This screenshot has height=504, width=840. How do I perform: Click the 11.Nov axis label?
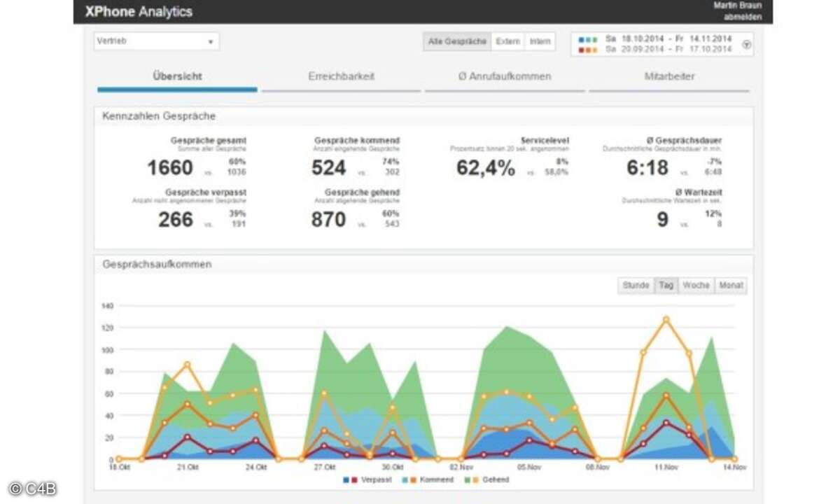[666, 466]
